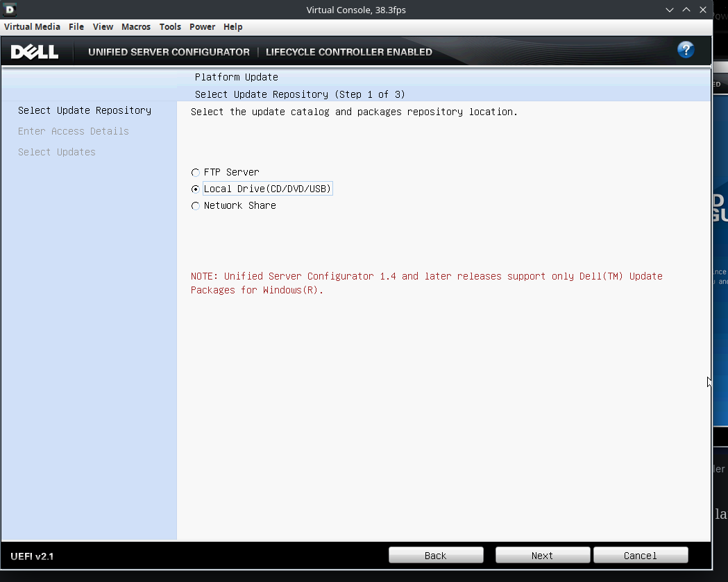Open the File menu
The width and height of the screenshot is (728, 582).
[76, 26]
